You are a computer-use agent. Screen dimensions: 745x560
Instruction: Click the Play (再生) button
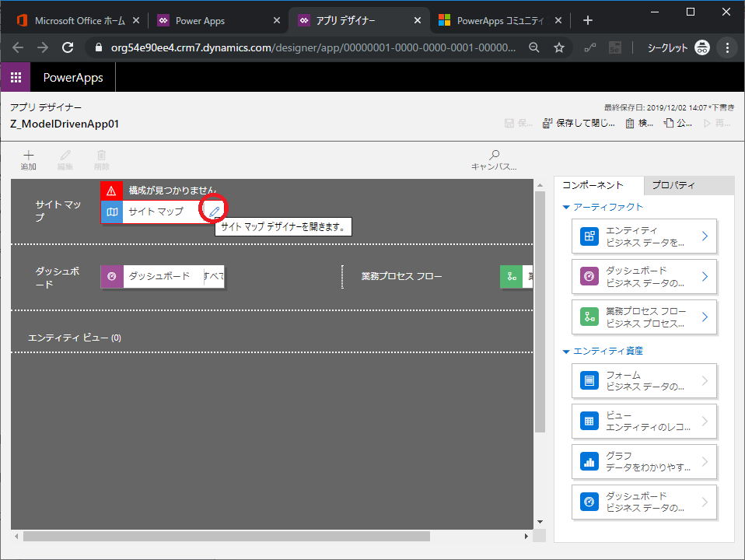point(717,123)
